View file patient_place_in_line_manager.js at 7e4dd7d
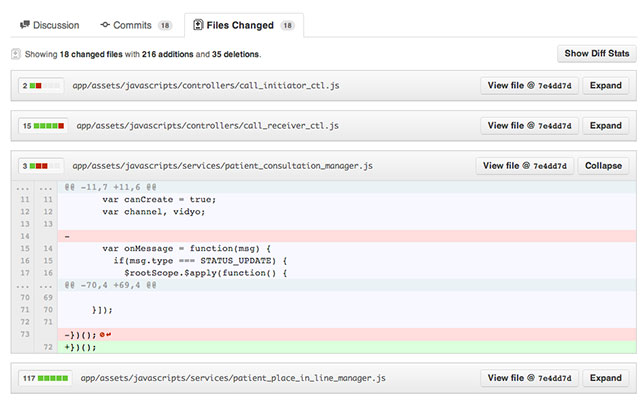Screen dimensions: 640x400 coord(528,379)
